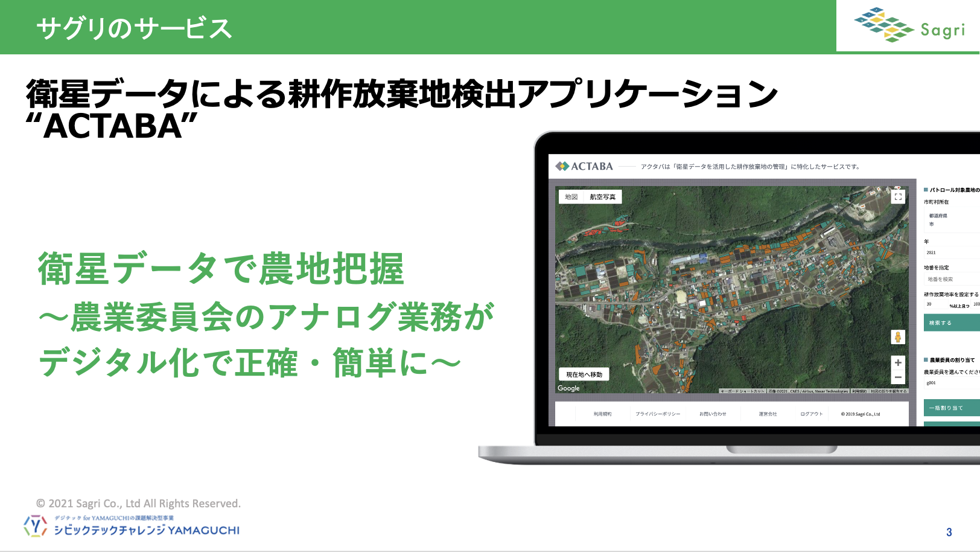This screenshot has width=980, height=552.
Task: Switch map to 地図 view
Action: coord(571,197)
